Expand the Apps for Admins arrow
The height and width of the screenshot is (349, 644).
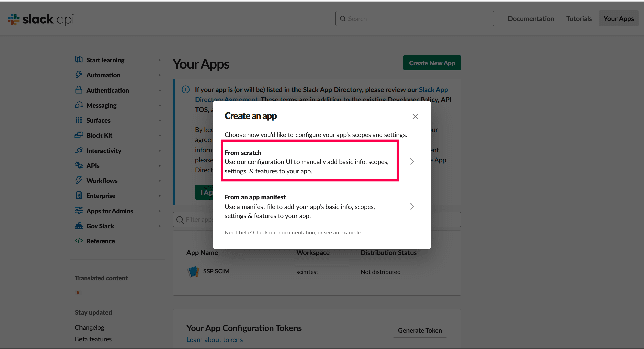(160, 211)
